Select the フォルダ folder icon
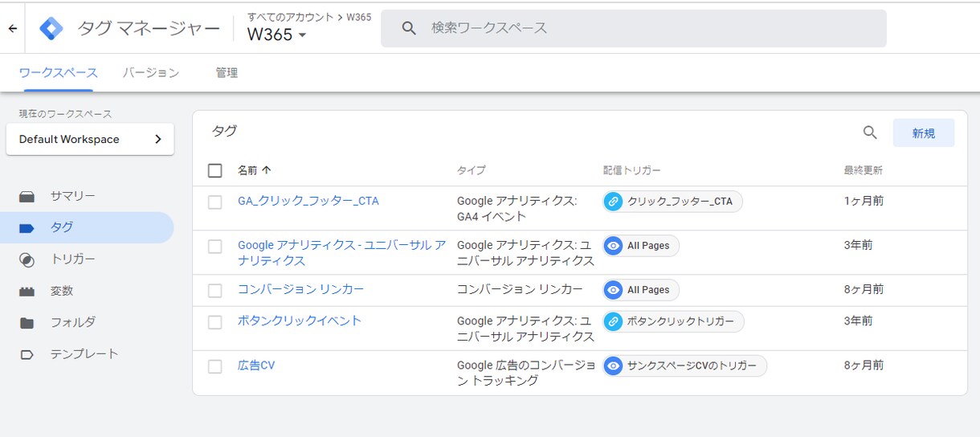Image resolution: width=980 pixels, height=437 pixels. pyautogui.click(x=27, y=323)
